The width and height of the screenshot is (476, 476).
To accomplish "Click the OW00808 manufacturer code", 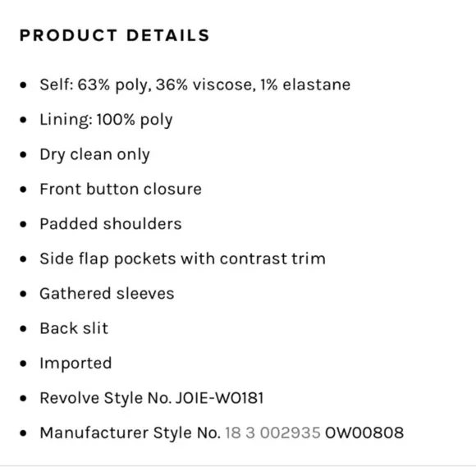I will (x=364, y=433).
